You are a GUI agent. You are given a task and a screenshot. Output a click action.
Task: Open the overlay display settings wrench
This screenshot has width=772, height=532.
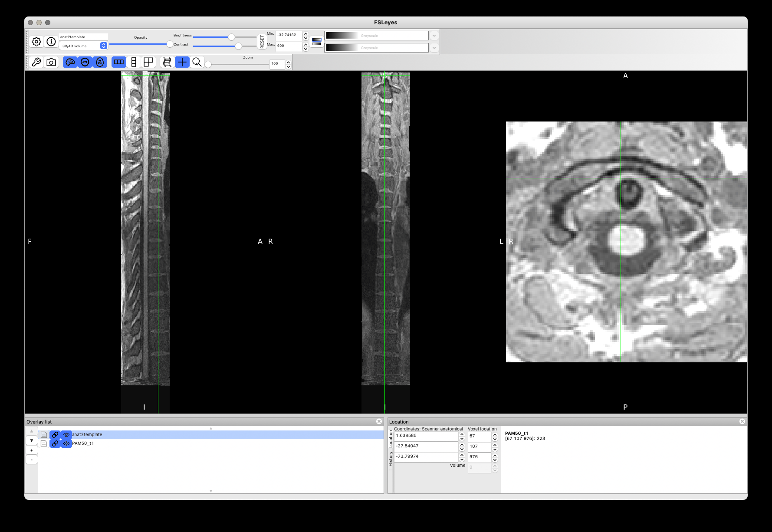[36, 62]
